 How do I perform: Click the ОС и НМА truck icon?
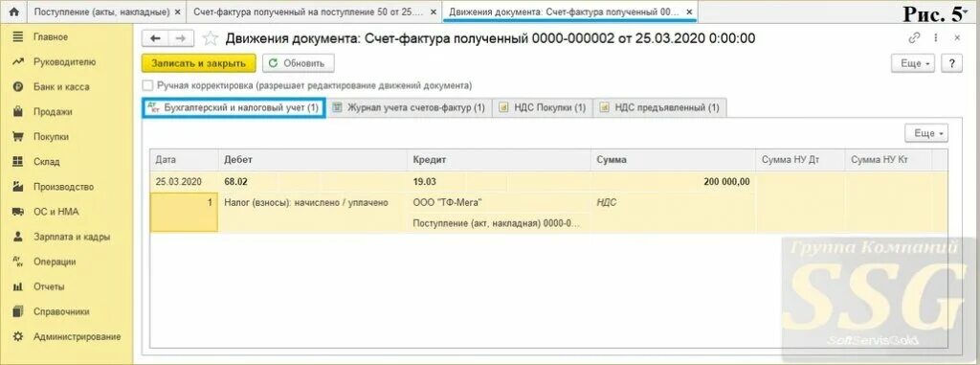pos(18,212)
